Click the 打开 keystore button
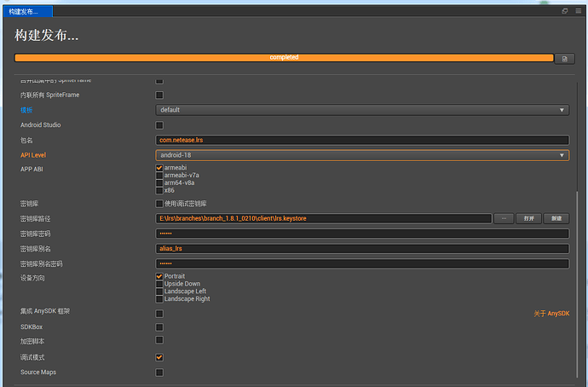Viewport: 588px width, 387px height. coord(528,218)
